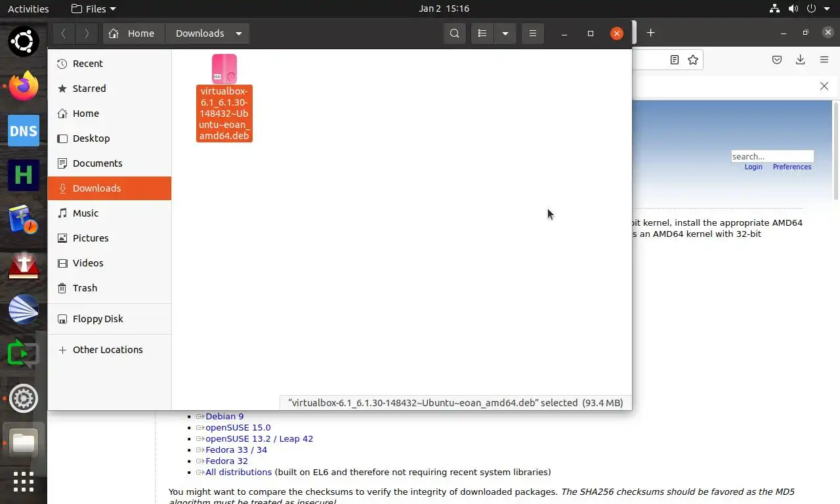This screenshot has width=840, height=504.
Task: Select Recent in sidebar
Action: click(110, 64)
